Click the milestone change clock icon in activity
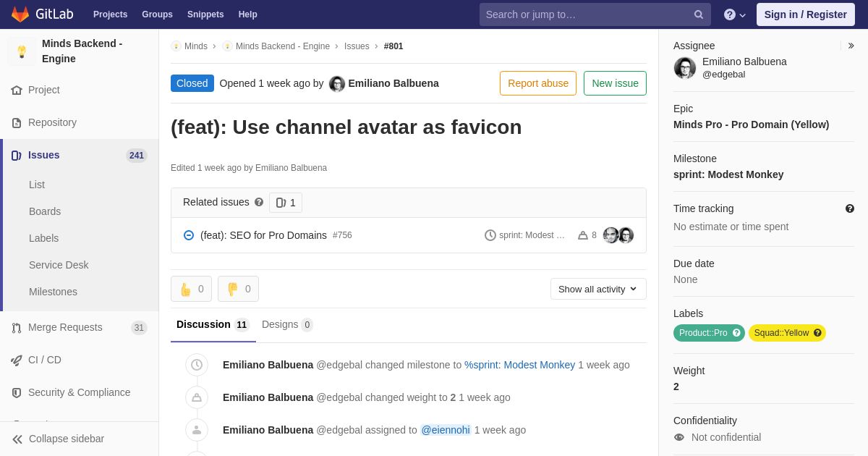This screenshot has width=868, height=456. [x=197, y=365]
